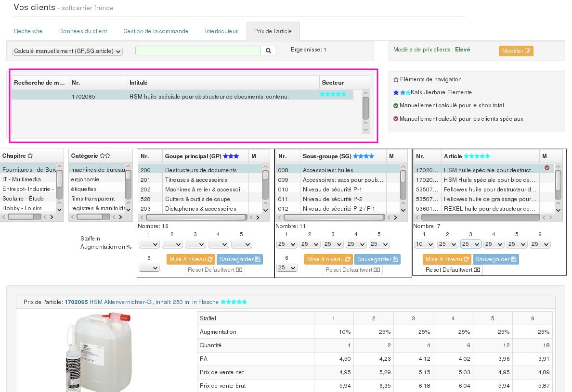This screenshot has width=572, height=392.
Task: Select article HSM Huile spéciale pour bloc de
Action: (x=484, y=179)
